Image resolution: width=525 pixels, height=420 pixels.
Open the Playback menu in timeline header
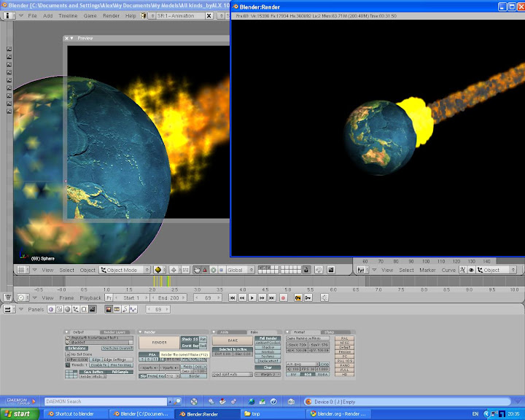[x=90, y=297]
